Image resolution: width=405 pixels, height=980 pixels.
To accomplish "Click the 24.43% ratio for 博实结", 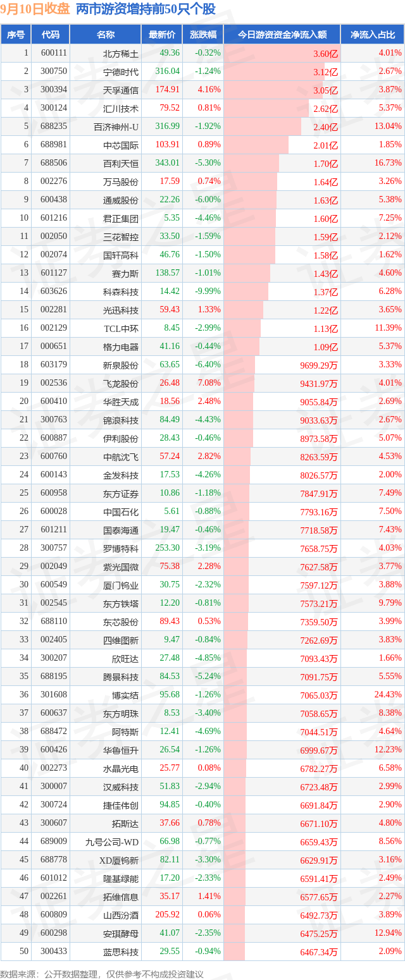I will [388, 695].
